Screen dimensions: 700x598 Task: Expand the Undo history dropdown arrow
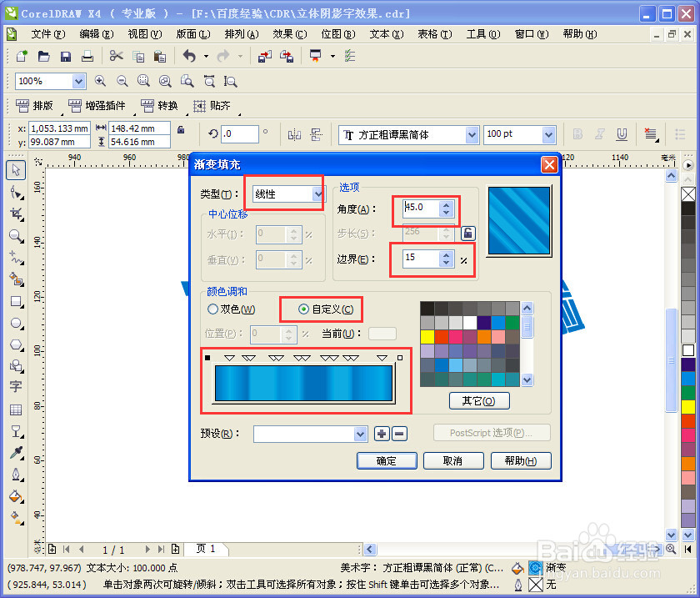point(206,57)
